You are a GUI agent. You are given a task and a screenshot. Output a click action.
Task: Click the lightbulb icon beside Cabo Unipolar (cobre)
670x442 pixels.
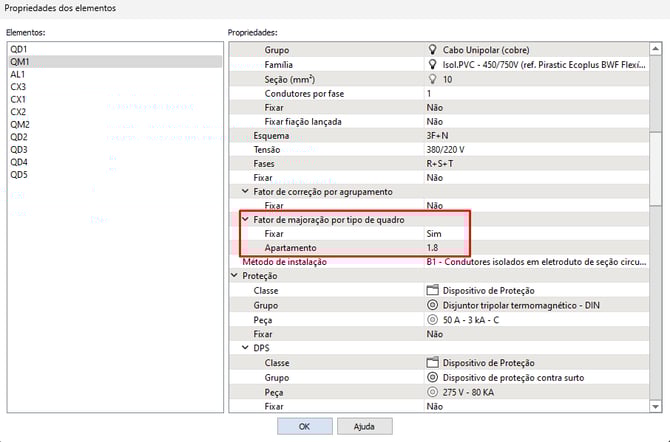(433, 49)
